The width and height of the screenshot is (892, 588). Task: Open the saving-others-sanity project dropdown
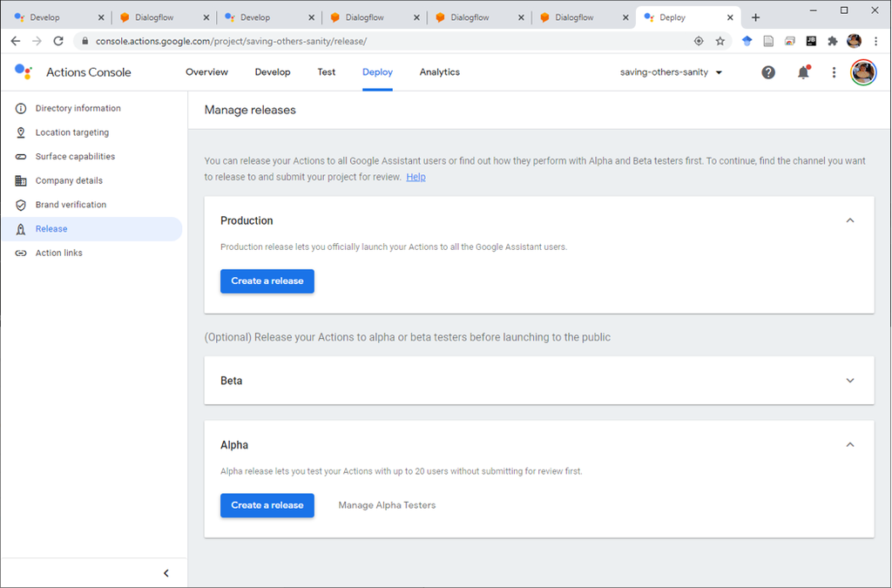pos(672,72)
